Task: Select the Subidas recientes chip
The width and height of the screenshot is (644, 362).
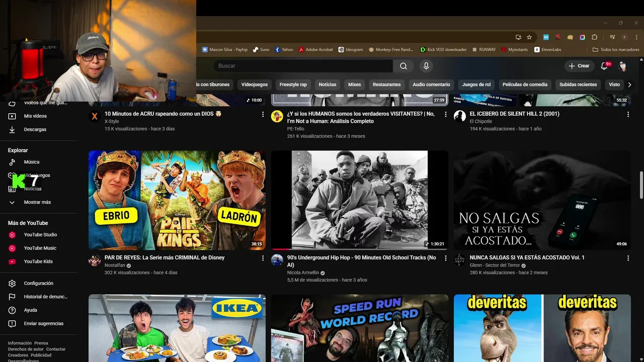Action: 578,84
